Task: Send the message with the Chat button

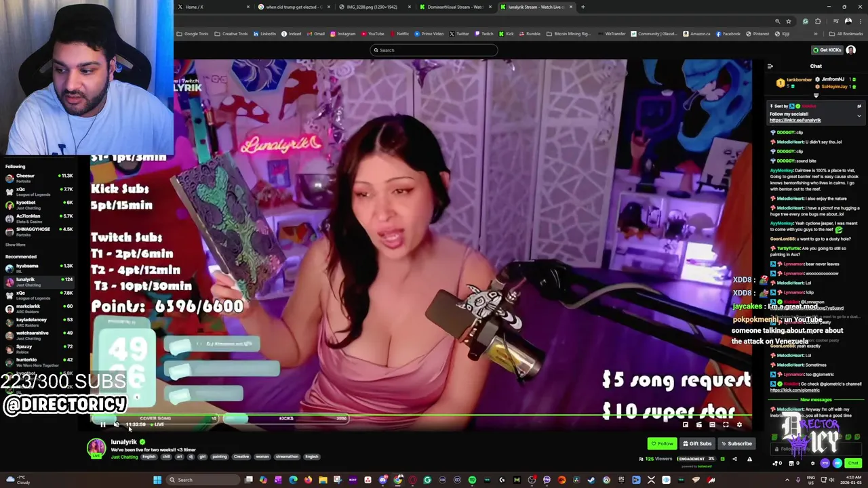Action: tap(853, 464)
